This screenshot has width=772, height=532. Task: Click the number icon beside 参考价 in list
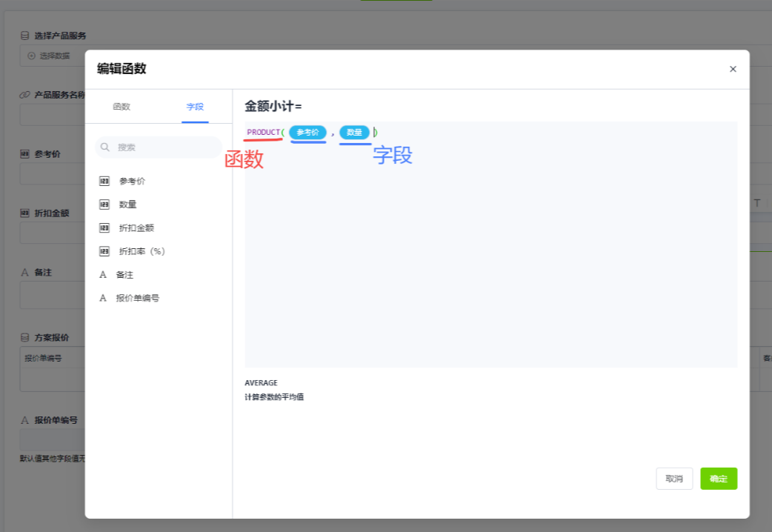tap(104, 182)
